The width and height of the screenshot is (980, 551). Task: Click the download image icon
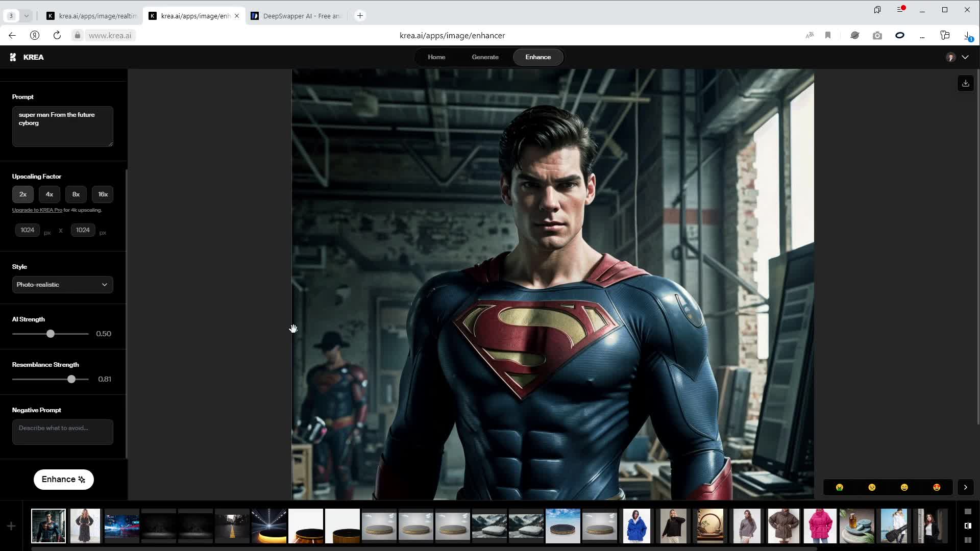click(x=965, y=83)
